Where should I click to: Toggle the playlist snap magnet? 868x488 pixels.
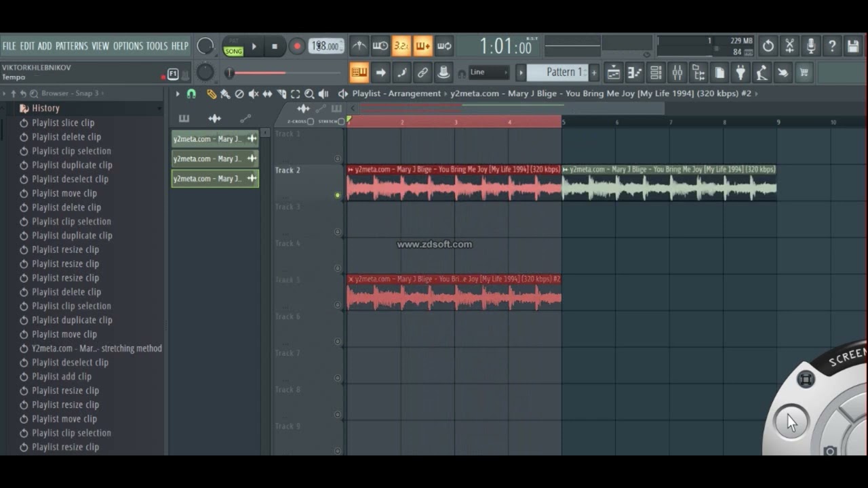click(191, 94)
